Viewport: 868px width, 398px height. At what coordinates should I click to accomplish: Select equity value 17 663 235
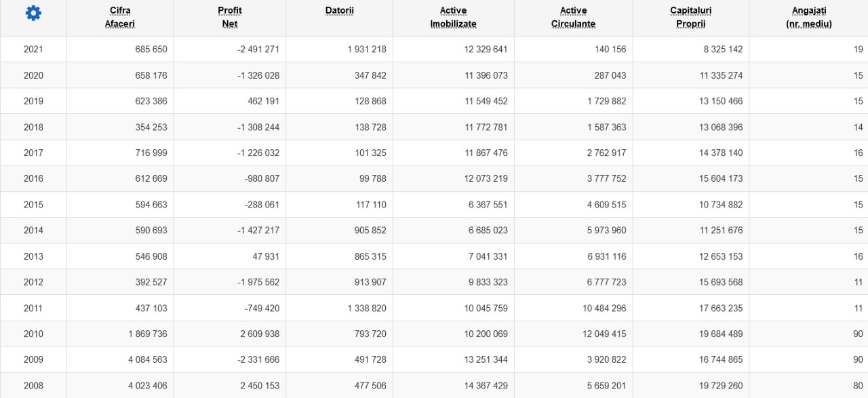pyautogui.click(x=722, y=308)
